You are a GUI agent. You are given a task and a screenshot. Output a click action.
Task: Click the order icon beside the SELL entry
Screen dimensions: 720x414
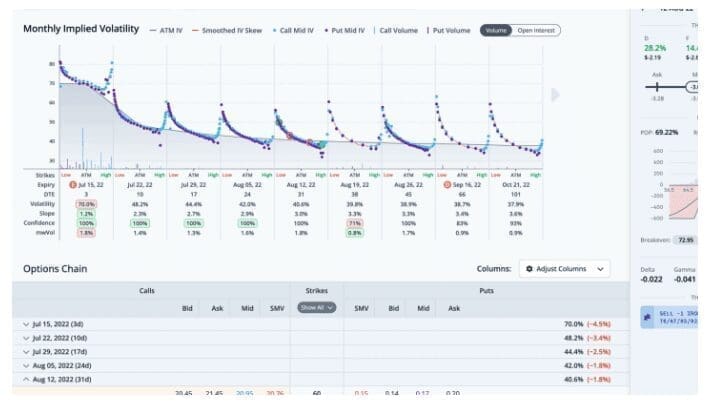[645, 314]
